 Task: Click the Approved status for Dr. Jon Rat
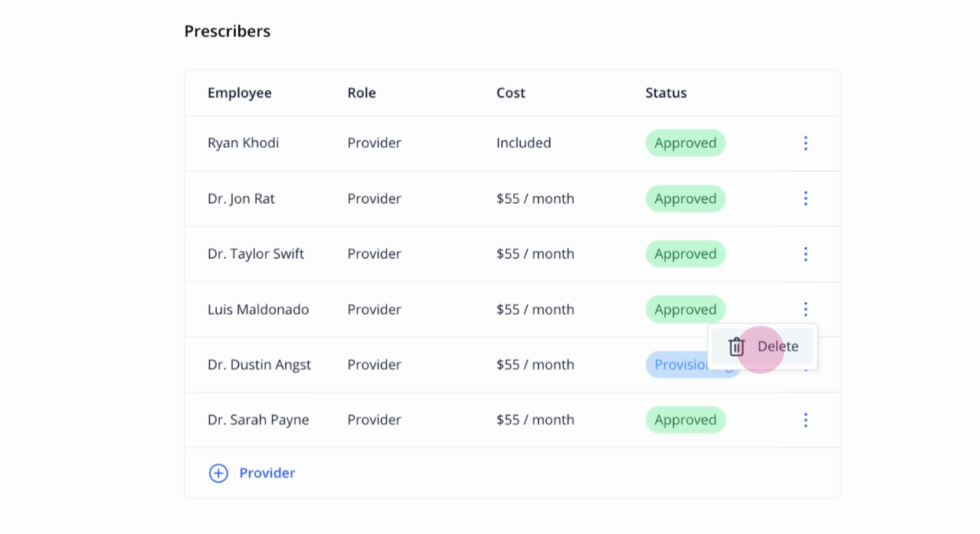[685, 198]
